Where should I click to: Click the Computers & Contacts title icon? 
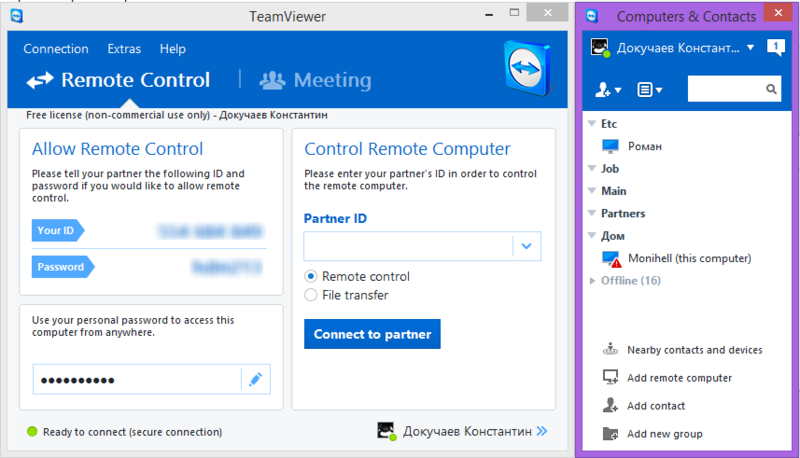point(592,16)
